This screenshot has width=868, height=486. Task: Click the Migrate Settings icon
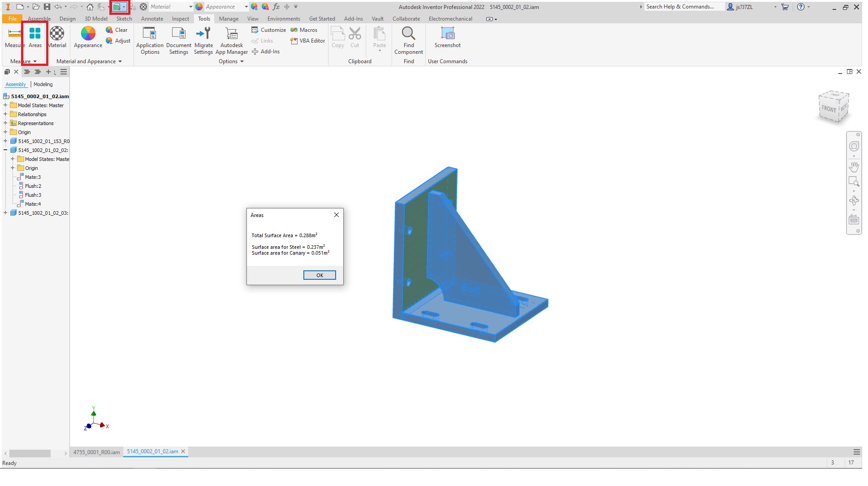coord(203,34)
